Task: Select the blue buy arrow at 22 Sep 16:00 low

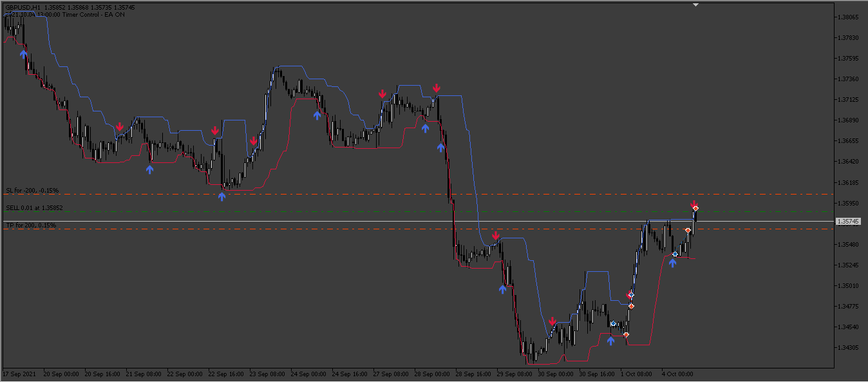Action: click(222, 196)
